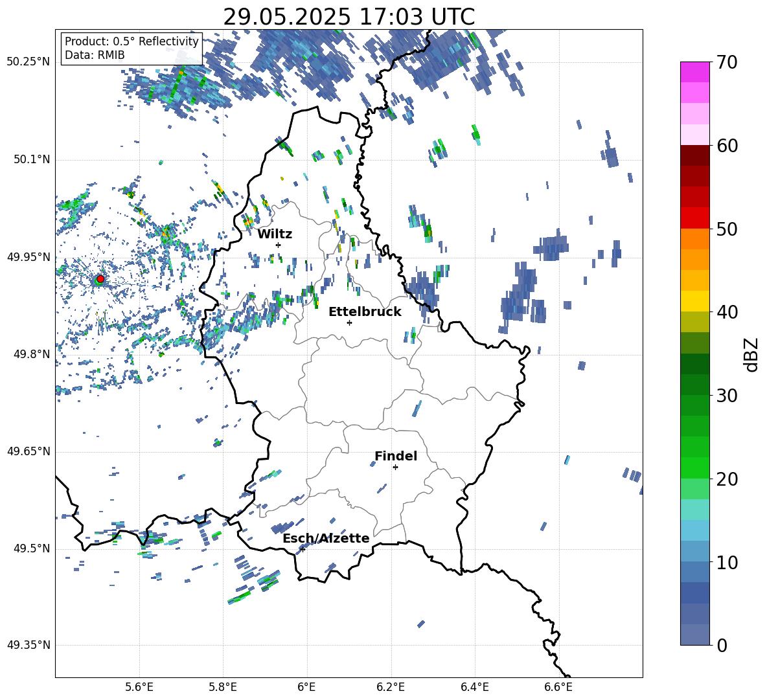Click the 50.1°N latitude label
This screenshot has width=767, height=700.
[32, 159]
